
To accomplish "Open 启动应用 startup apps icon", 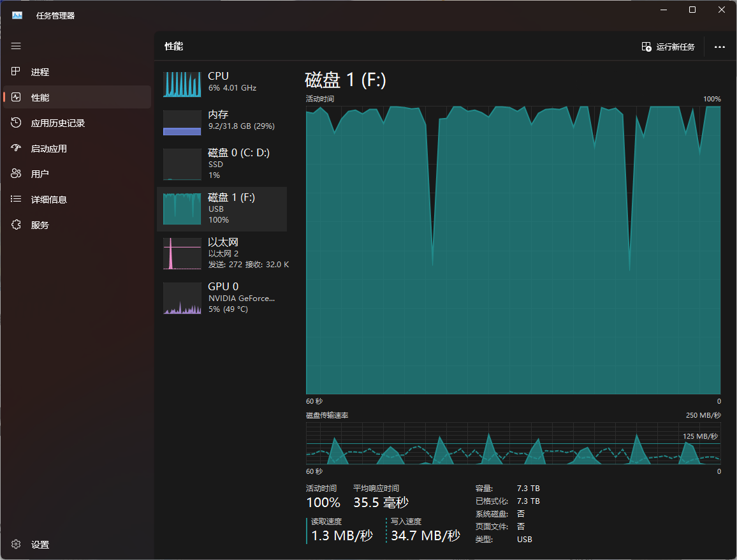I will coord(17,149).
